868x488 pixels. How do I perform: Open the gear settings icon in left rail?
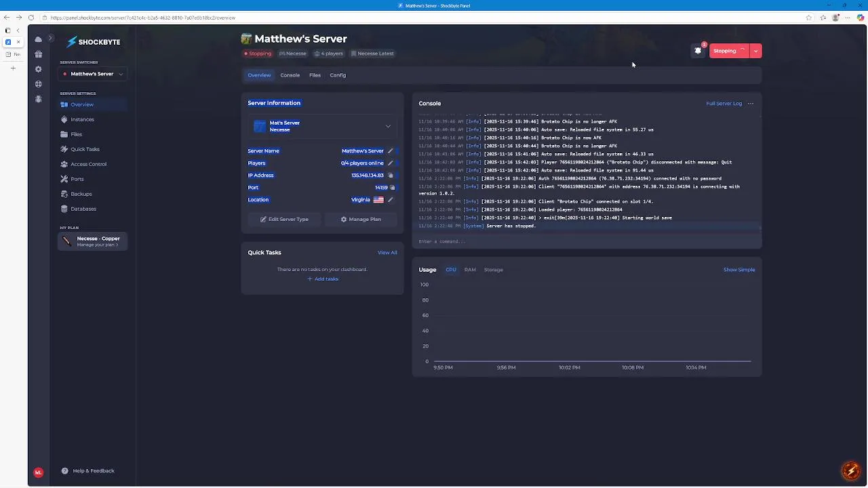39,69
